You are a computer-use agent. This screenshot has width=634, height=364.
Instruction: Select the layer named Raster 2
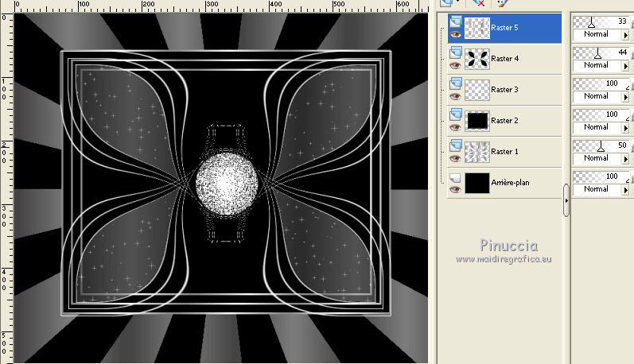[504, 120]
